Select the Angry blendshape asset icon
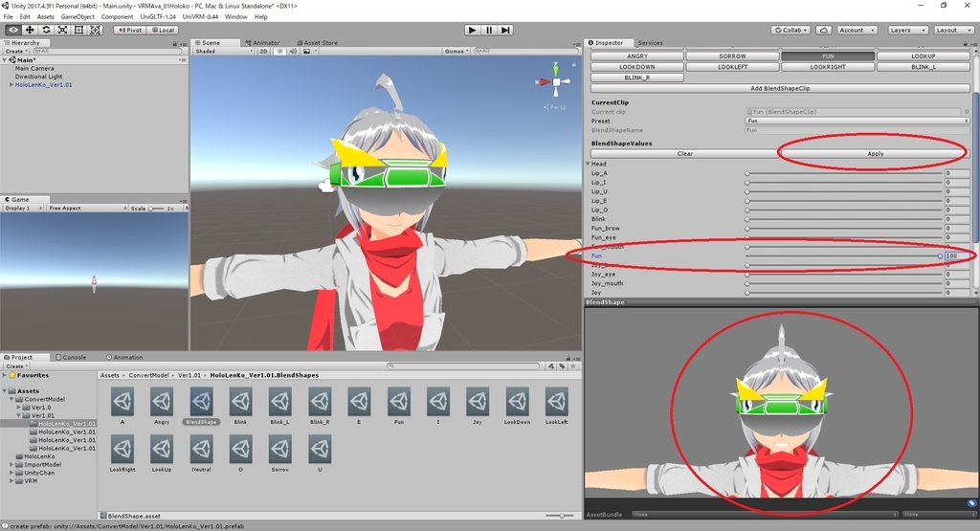The image size is (980, 531). [162, 402]
